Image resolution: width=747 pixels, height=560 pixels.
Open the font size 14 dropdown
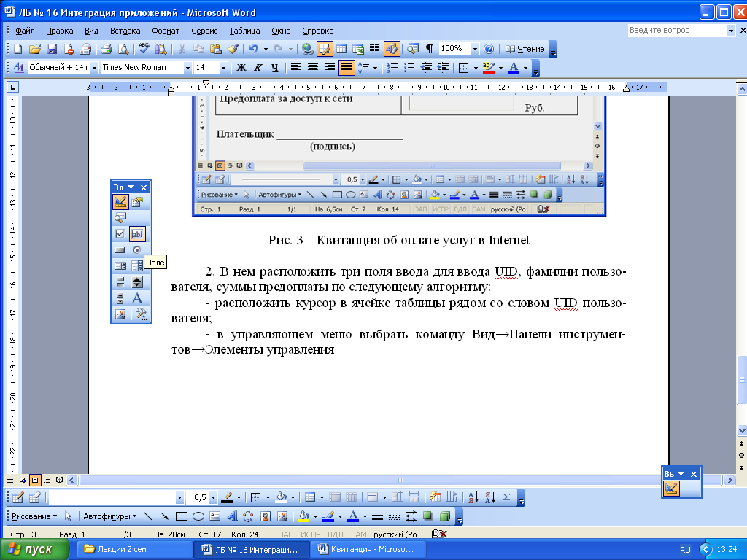pos(223,68)
